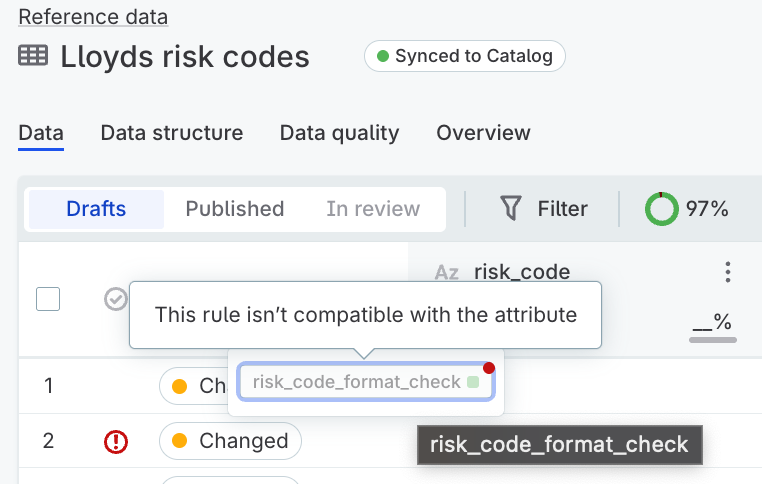Open the Data structure tab
Image resolution: width=762 pixels, height=484 pixels.
[x=172, y=133]
